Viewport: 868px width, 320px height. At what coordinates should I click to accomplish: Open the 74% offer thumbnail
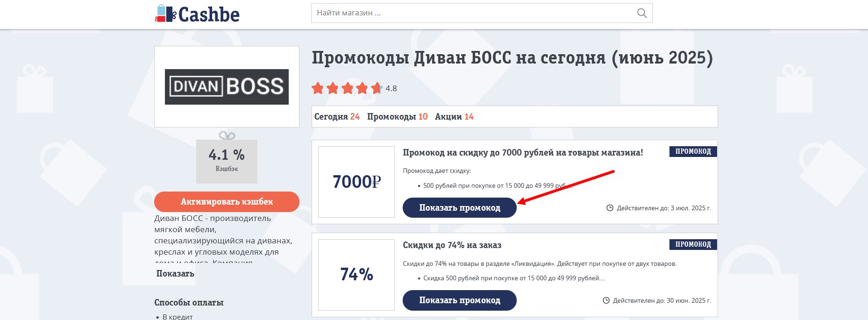click(356, 275)
